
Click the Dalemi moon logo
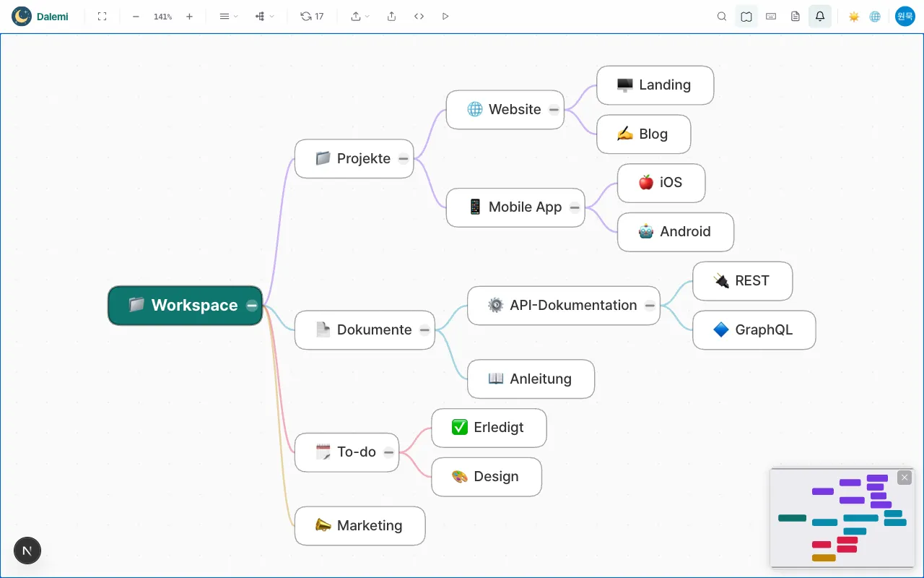point(22,16)
